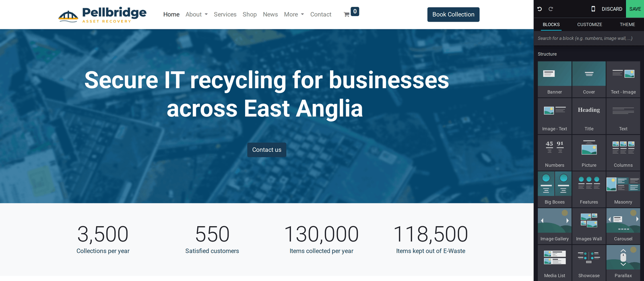Click the Pellbridge logo
This screenshot has height=281, width=644.
(x=103, y=14)
